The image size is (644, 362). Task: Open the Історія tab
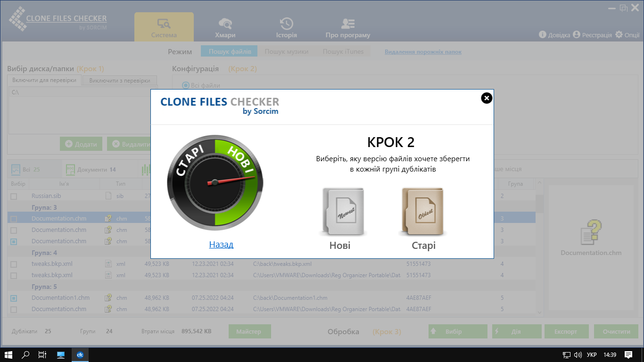coord(286,27)
